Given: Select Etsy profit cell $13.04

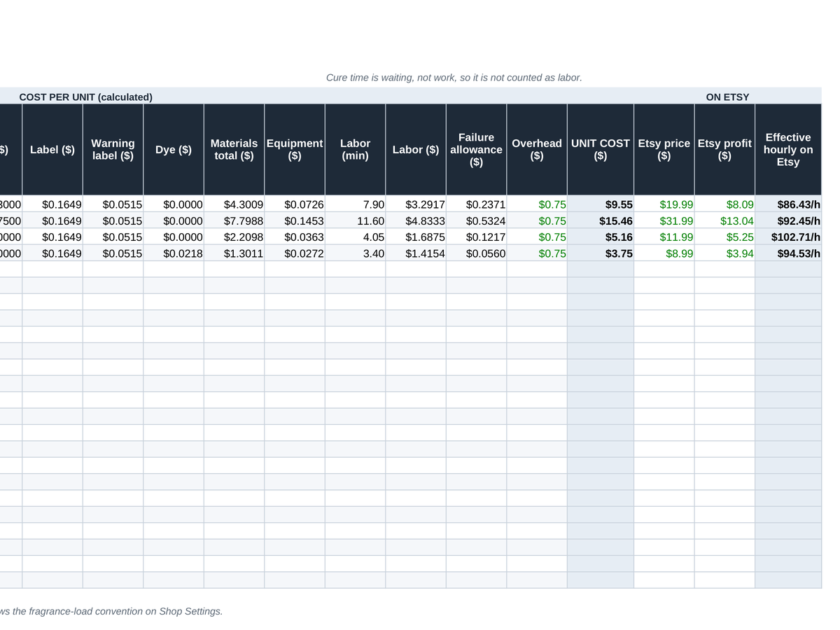Looking at the screenshot, I should pyautogui.click(x=724, y=220).
